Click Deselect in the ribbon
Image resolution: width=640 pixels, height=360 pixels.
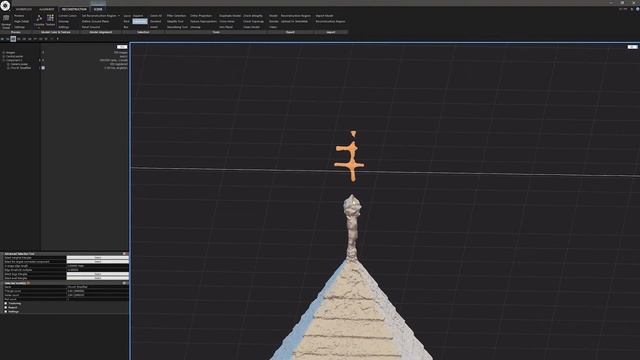click(x=155, y=21)
